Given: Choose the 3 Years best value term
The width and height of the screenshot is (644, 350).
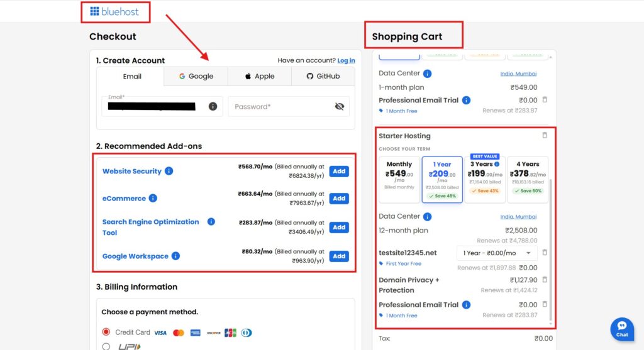Looking at the screenshot, I should pos(485,179).
